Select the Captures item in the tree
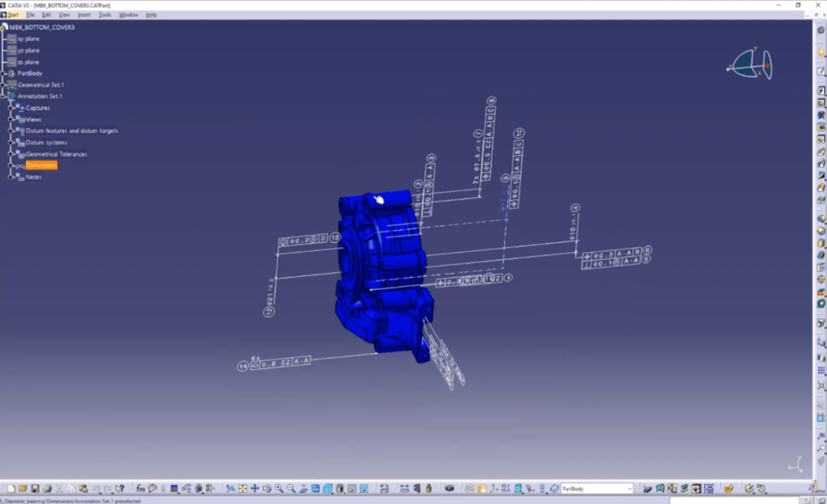 37,108
